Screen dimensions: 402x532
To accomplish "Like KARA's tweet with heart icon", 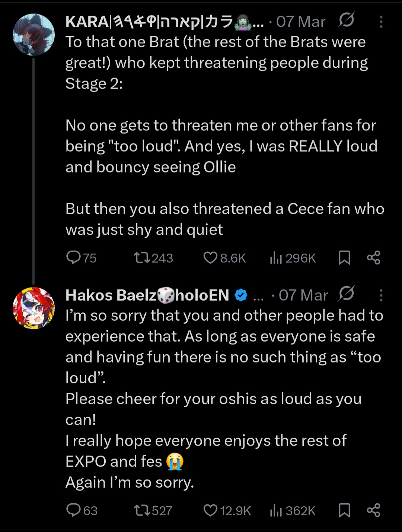I will coord(210,257).
